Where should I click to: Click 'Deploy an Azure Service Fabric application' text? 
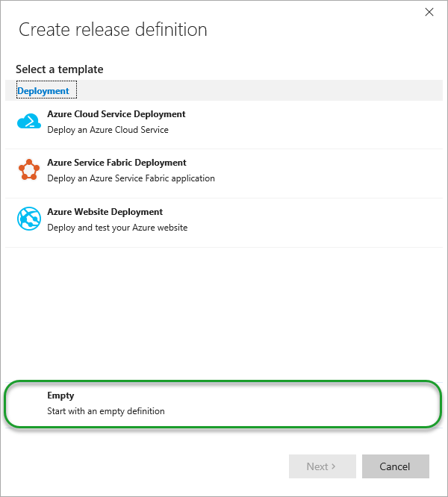point(131,178)
